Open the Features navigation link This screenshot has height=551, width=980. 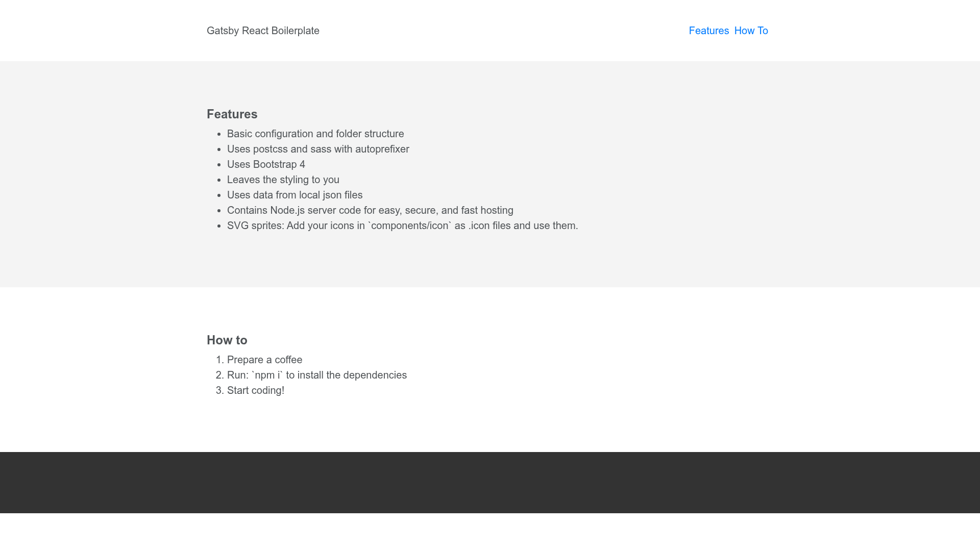coord(709,31)
